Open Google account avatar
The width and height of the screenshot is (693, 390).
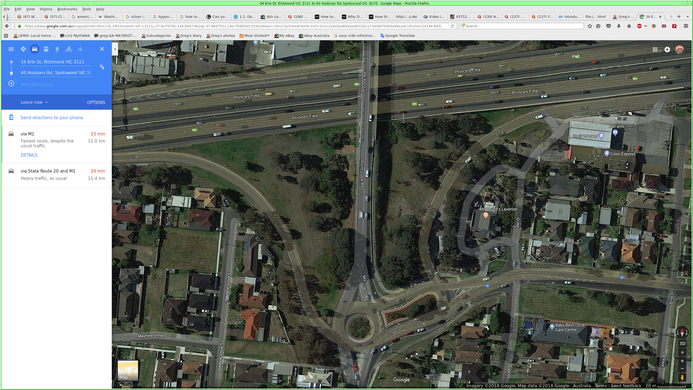tap(680, 50)
